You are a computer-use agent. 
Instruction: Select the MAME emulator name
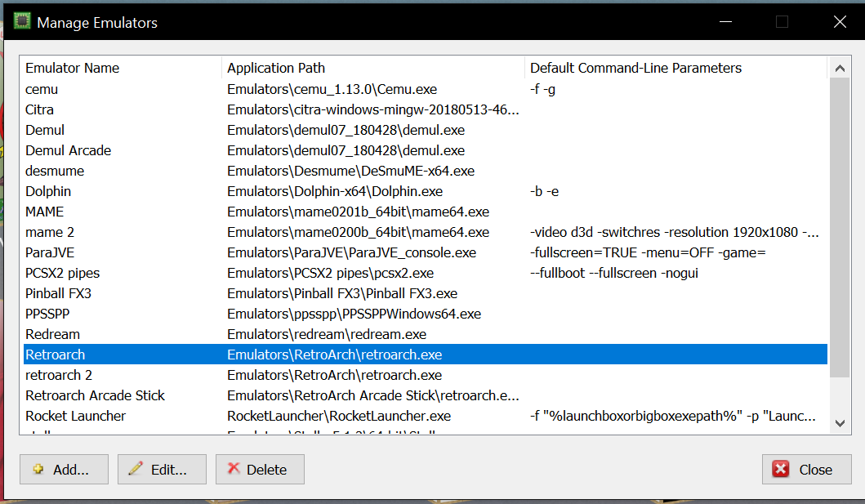(45, 212)
